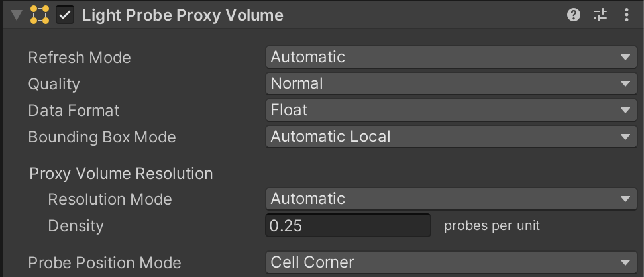Click the Probe Position Mode label

click(x=105, y=263)
